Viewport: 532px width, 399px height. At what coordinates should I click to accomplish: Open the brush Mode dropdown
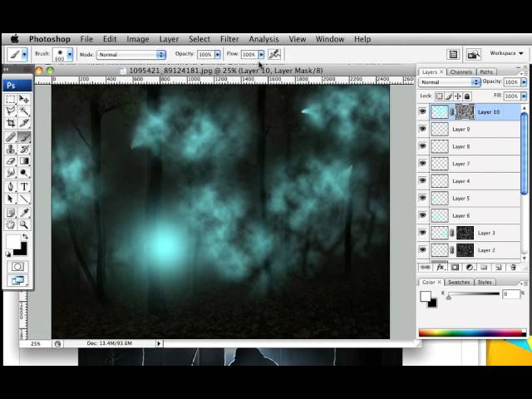[131, 55]
